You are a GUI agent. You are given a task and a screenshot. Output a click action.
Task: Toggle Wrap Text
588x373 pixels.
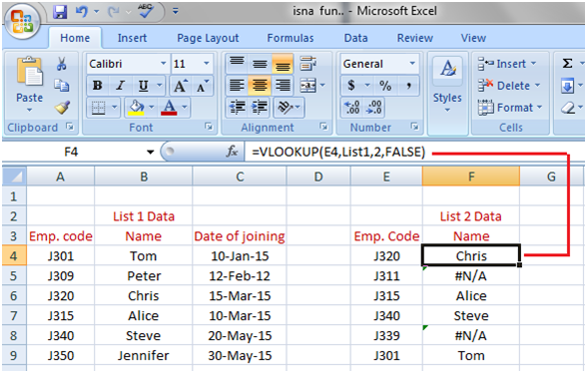(x=308, y=63)
